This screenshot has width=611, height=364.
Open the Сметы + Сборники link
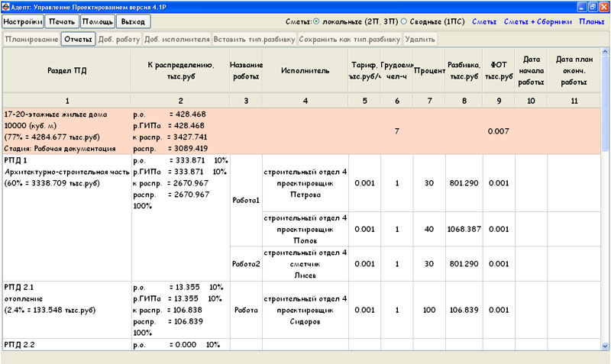(x=538, y=21)
